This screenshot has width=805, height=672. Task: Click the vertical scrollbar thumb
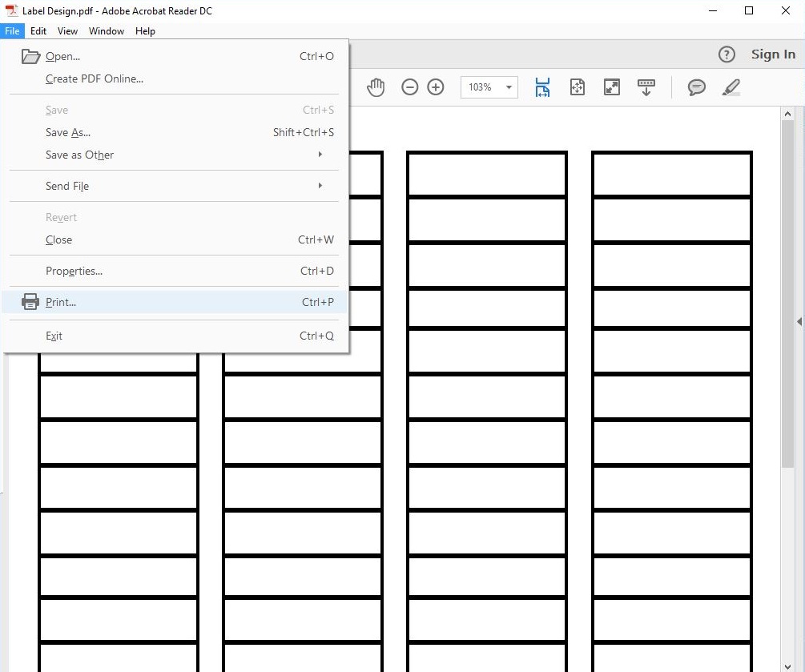(787, 292)
